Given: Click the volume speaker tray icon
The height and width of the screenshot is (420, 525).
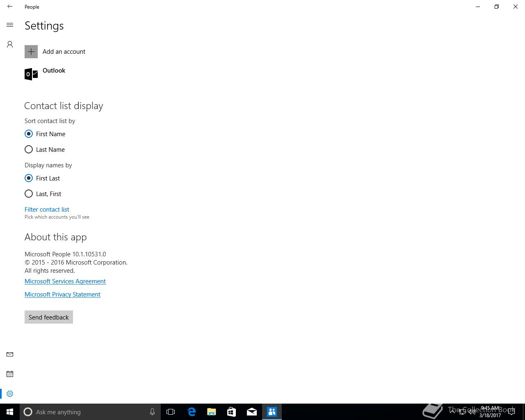Looking at the screenshot, I should tap(472, 412).
